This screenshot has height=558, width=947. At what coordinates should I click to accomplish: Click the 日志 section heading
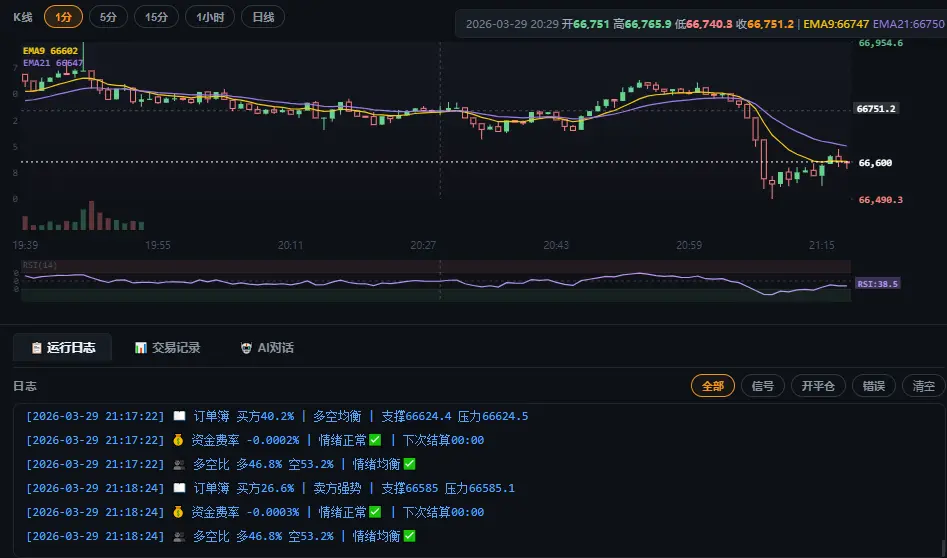(x=25, y=386)
